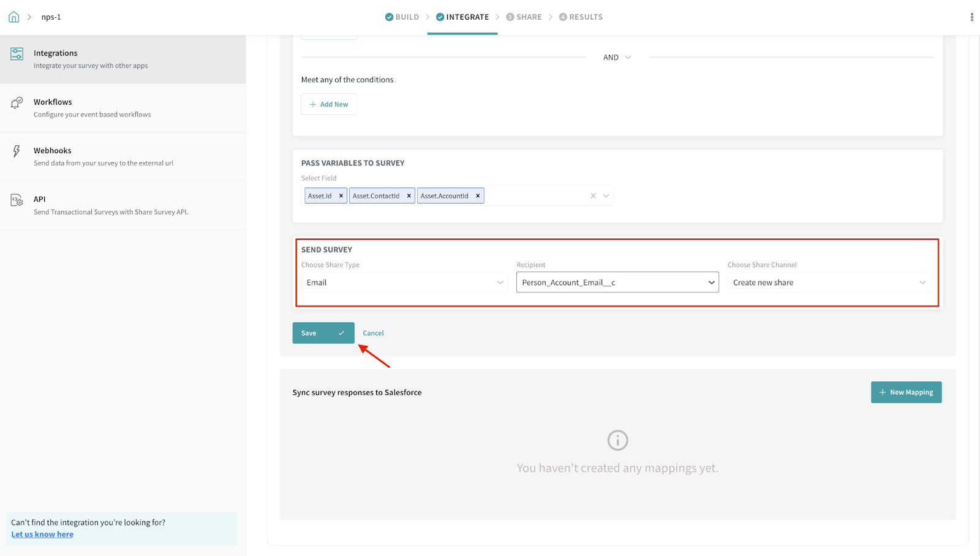This screenshot has width=980, height=556.
Task: Remove the Asset.ContactId field tag
Action: [409, 196]
